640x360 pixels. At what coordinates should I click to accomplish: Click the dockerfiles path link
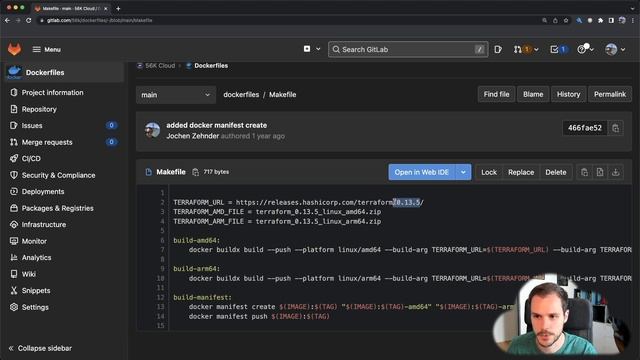point(241,94)
